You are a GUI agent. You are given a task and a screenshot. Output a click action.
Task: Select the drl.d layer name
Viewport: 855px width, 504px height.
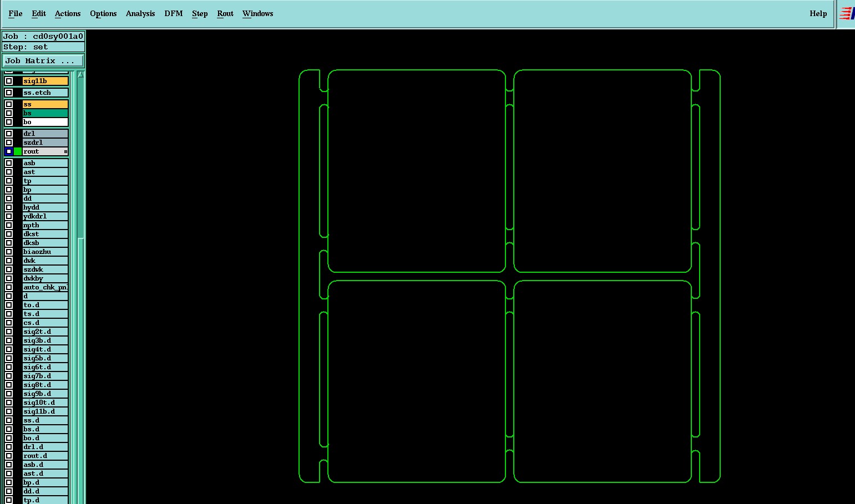45,447
